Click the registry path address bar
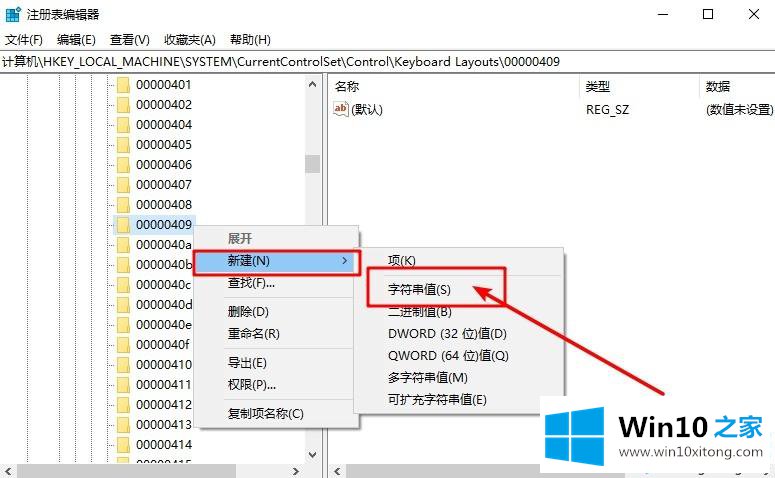 click(388, 62)
